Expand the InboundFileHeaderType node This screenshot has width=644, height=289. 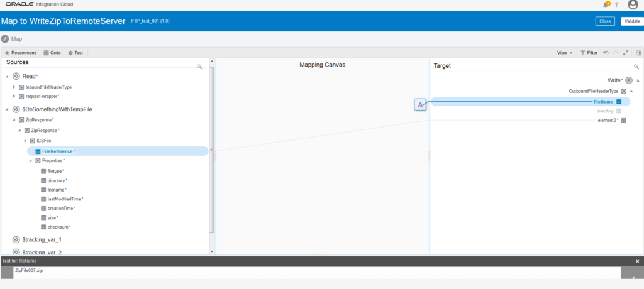click(14, 87)
